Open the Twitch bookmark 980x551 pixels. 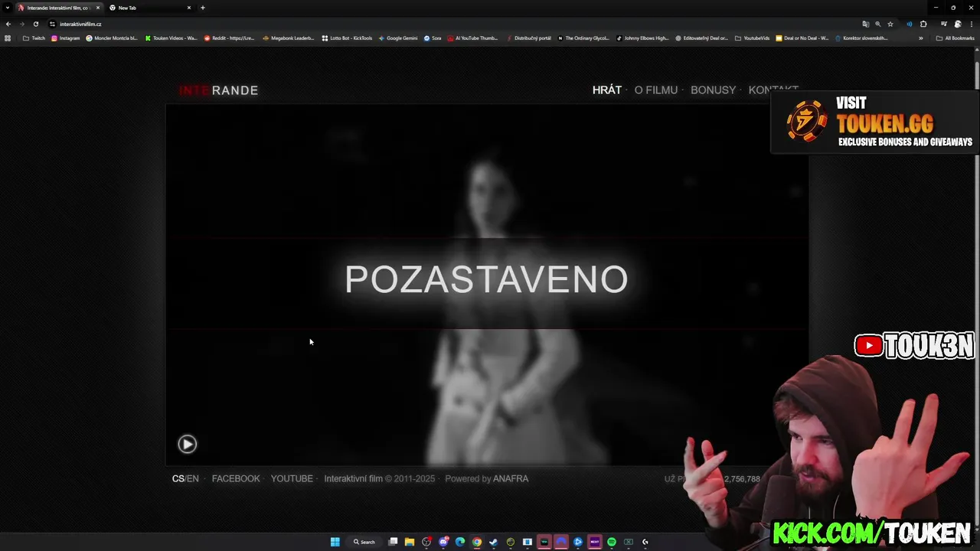click(x=34, y=37)
